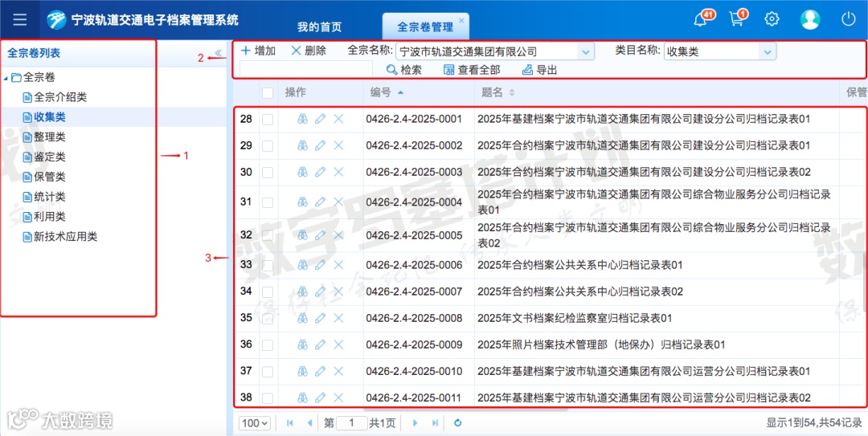This screenshot has width=868, height=436.
Task: Check the box for row 31
Action: pyautogui.click(x=268, y=202)
